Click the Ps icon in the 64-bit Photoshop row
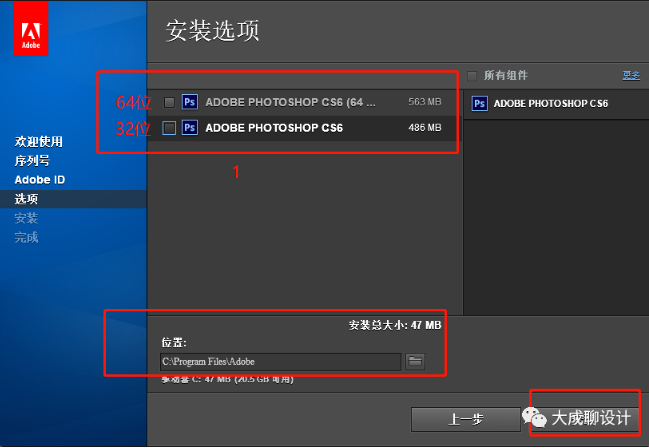Image resolution: width=649 pixels, height=448 pixels. pos(189,102)
